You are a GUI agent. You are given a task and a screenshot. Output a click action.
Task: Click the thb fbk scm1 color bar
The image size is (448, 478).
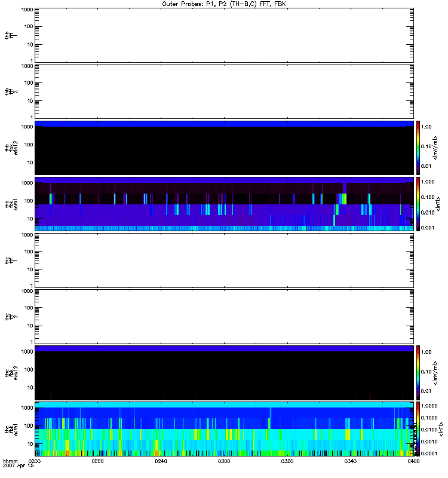pos(418,204)
